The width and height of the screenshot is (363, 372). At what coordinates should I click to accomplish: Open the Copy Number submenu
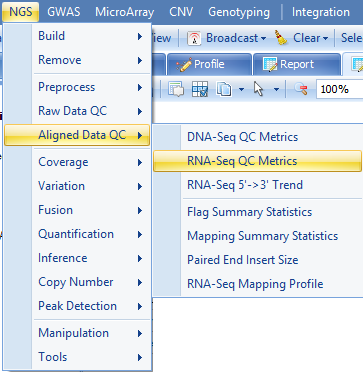tap(77, 282)
